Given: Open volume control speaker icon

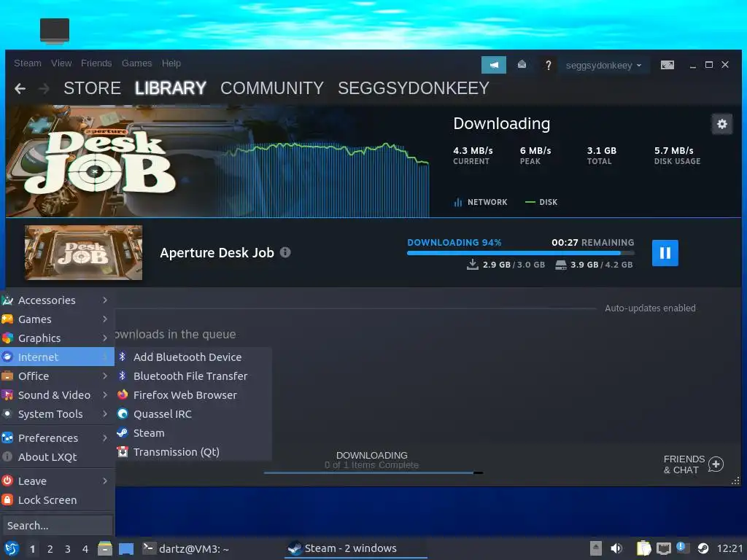Looking at the screenshot, I should pyautogui.click(x=616, y=549).
